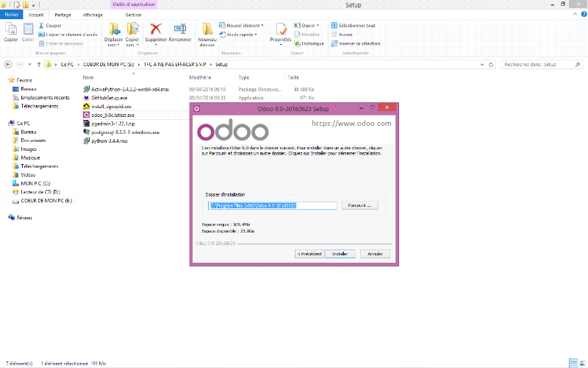
Task: Go up one folder with up arrow
Action: click(x=39, y=65)
